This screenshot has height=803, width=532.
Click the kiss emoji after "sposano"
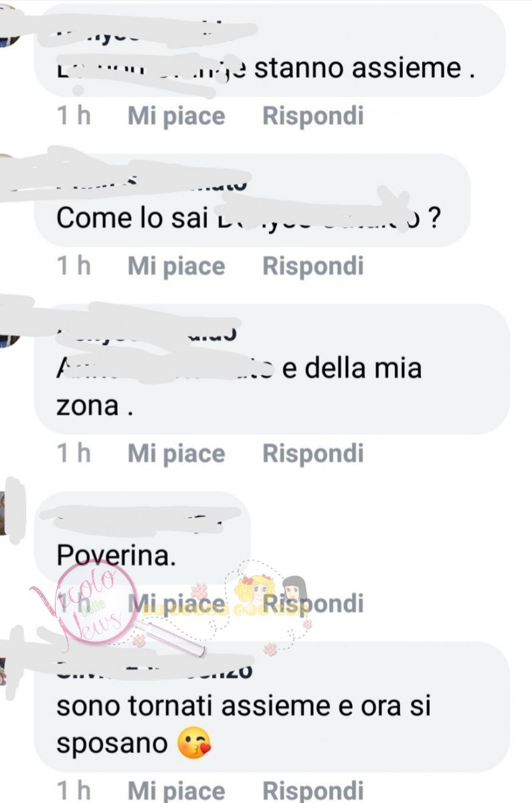194,744
